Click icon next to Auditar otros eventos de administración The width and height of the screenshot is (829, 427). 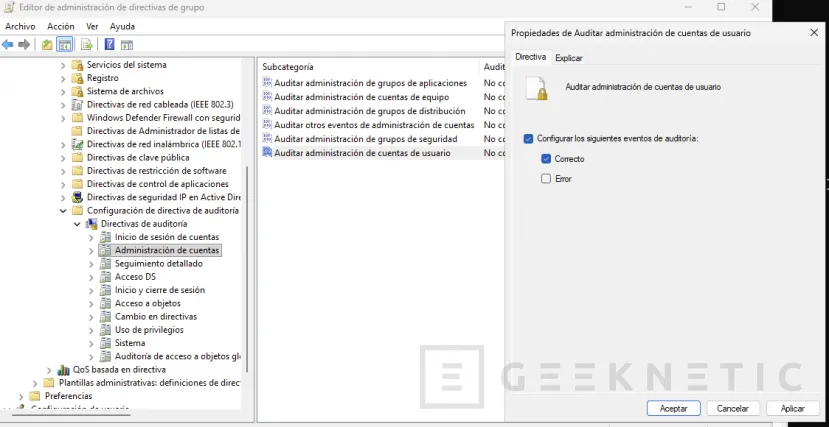click(x=267, y=125)
